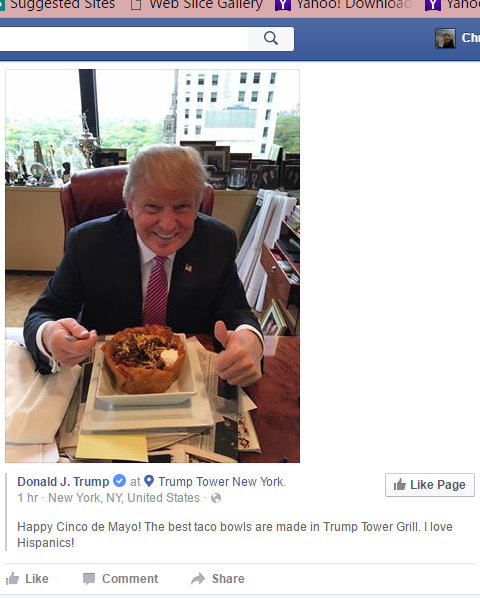480x598 pixels.
Task: Open the Trump Tower New York location link
Action: [221, 481]
